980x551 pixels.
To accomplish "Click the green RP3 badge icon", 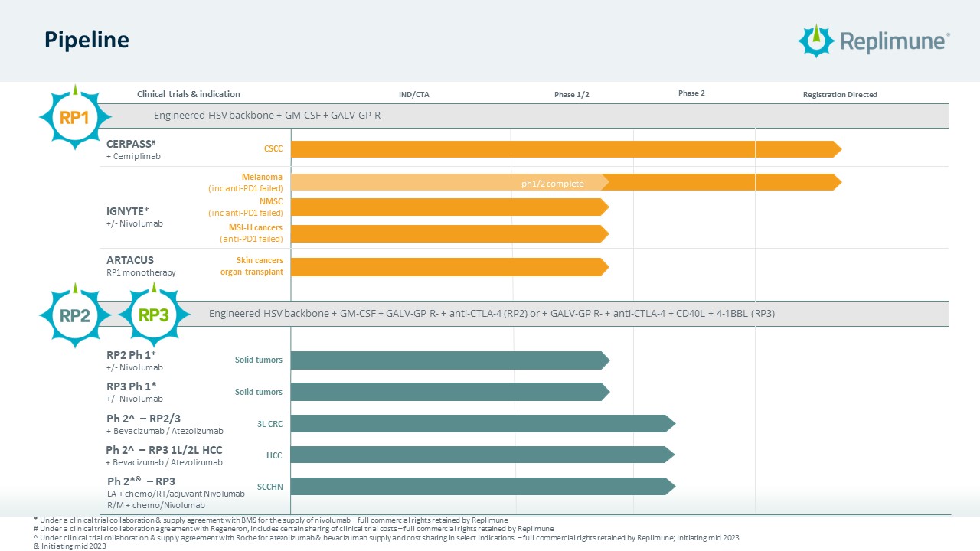I will [154, 315].
